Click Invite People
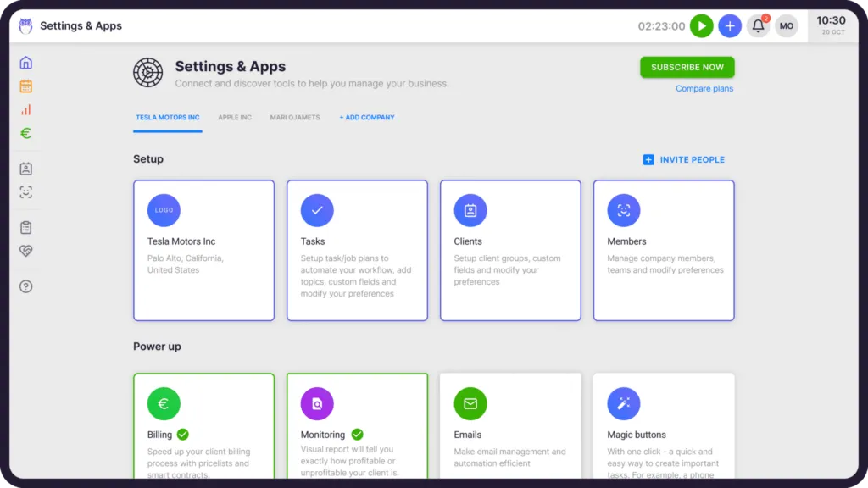This screenshot has width=868, height=488. coord(684,159)
